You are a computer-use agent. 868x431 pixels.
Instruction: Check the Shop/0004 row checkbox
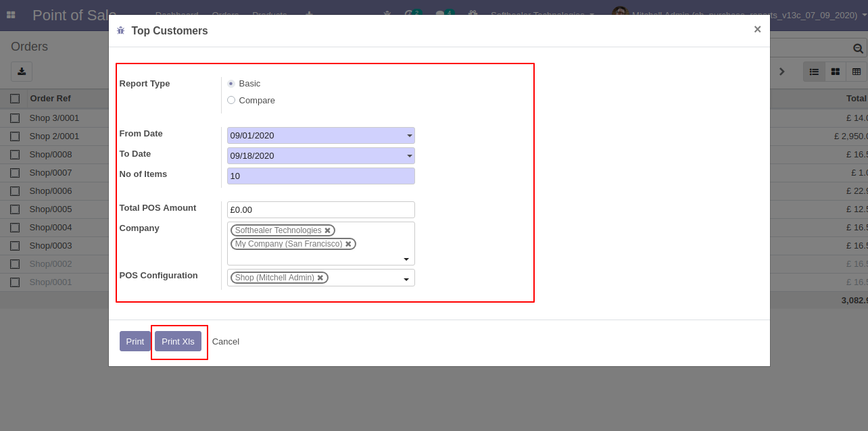coord(15,228)
